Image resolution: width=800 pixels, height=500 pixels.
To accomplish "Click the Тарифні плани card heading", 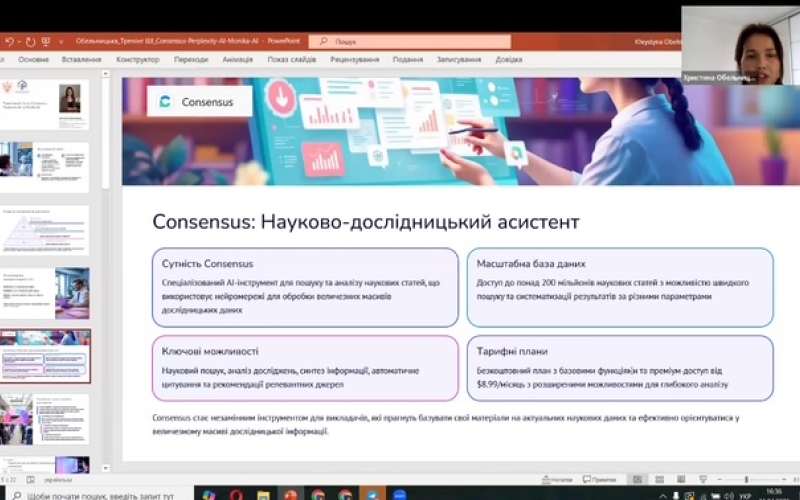I will coord(512,352).
